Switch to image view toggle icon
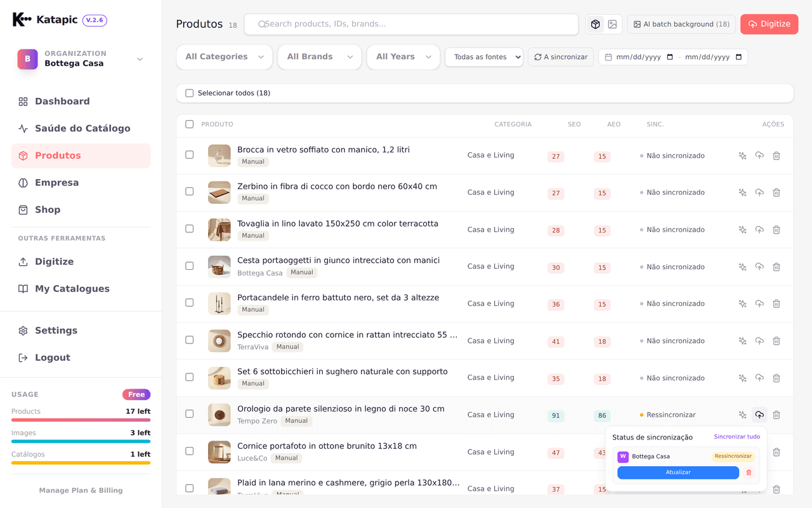Screen dimensions: 812x508 (612, 24)
